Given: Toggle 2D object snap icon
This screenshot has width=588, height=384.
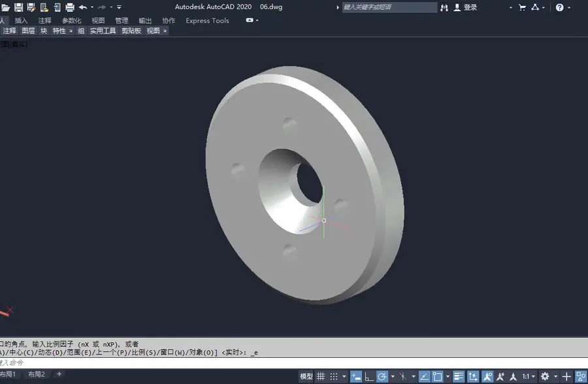Looking at the screenshot, I should tap(437, 377).
